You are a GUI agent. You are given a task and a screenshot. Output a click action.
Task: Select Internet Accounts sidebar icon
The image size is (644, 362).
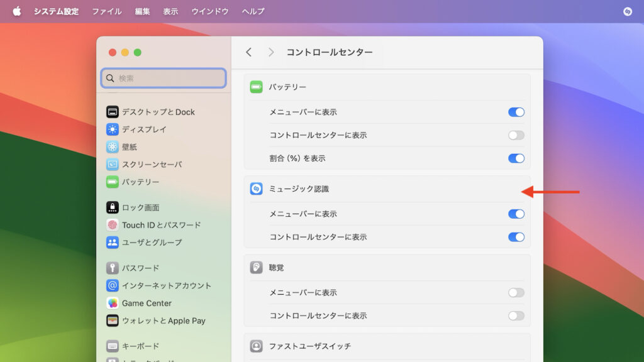pyautogui.click(x=113, y=285)
